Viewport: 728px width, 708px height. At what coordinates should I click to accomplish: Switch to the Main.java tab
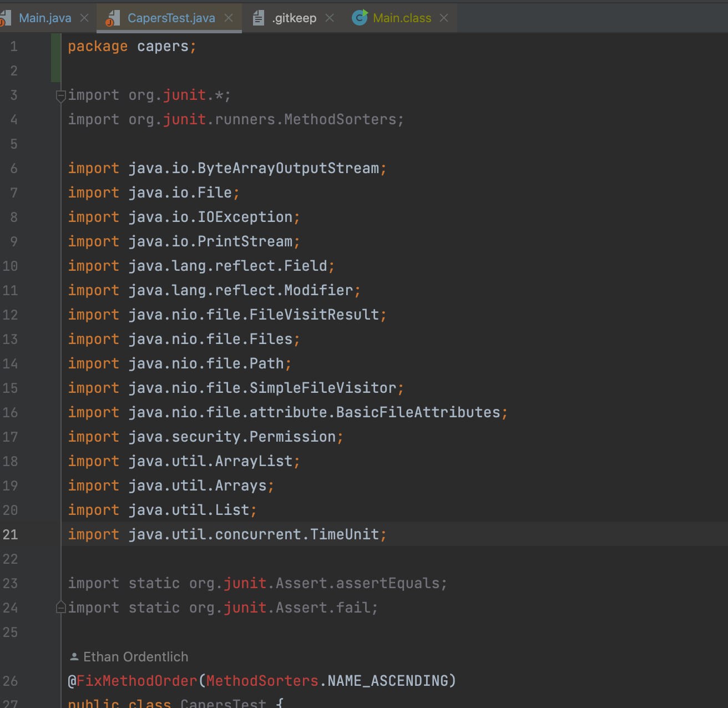pyautogui.click(x=44, y=18)
